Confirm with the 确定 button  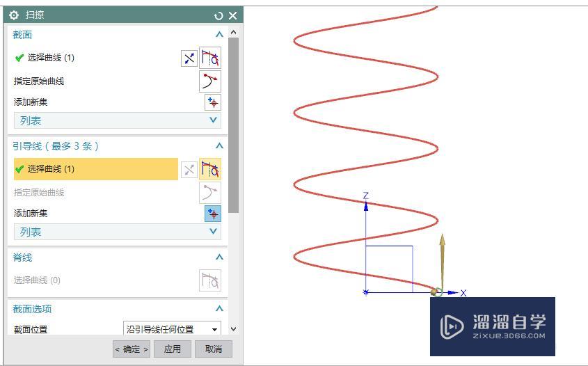132,349
